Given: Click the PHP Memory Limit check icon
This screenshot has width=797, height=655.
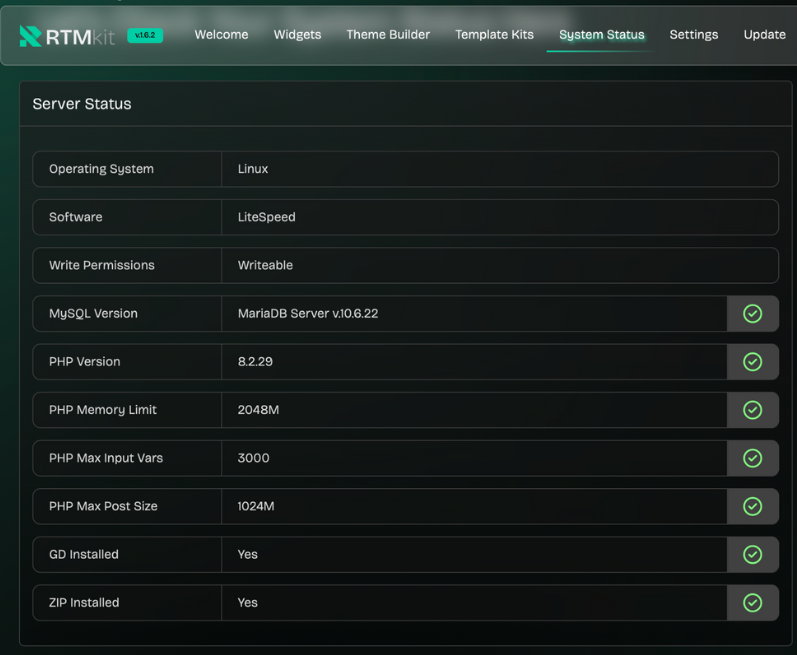Looking at the screenshot, I should pyautogui.click(x=752, y=410).
